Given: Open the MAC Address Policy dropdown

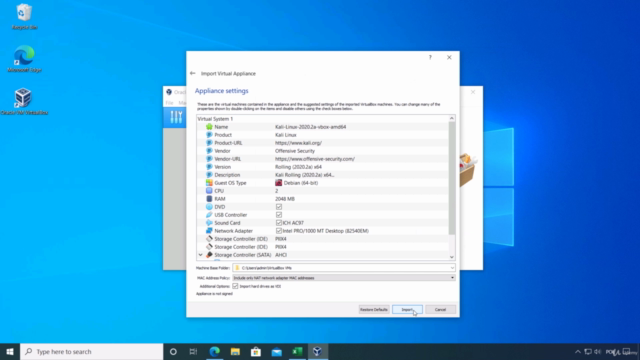Looking at the screenshot, I should pos(343,278).
